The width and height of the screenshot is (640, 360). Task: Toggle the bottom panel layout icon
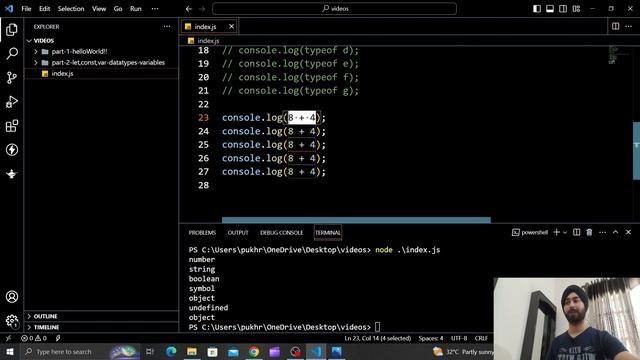550,9
